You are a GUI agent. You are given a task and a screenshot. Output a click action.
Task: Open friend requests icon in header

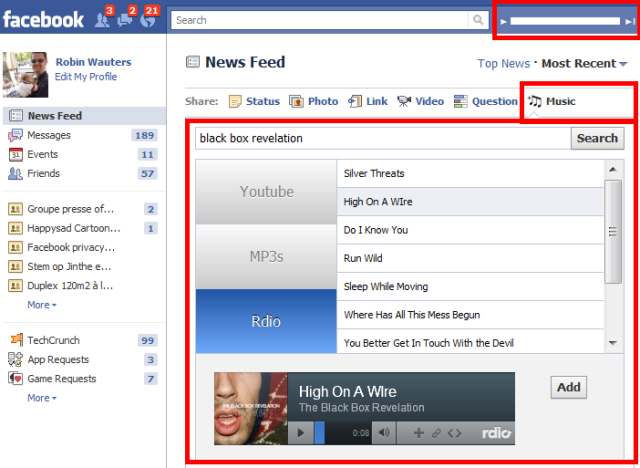click(x=102, y=20)
